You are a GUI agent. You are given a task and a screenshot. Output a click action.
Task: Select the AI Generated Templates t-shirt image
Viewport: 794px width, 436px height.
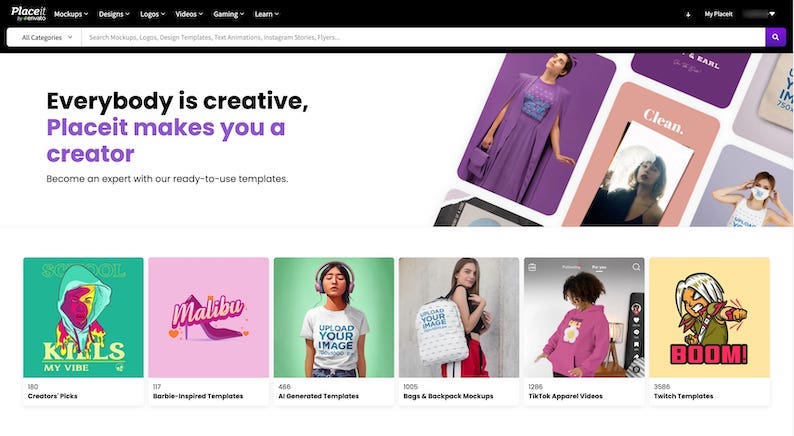click(x=333, y=316)
